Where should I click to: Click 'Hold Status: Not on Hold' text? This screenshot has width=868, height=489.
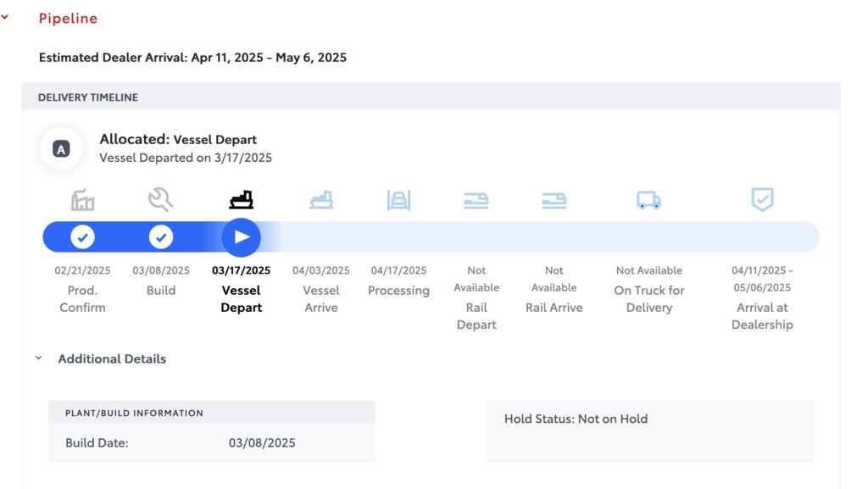[x=576, y=419]
